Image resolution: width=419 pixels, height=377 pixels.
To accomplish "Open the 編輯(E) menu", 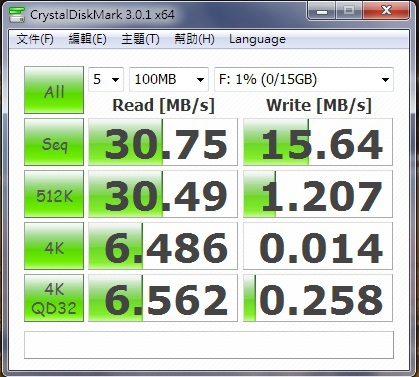I will coord(87,39).
